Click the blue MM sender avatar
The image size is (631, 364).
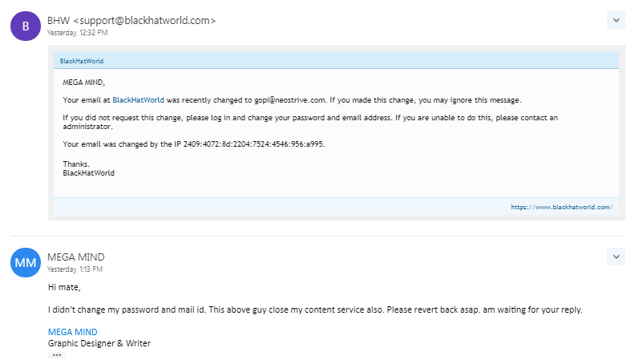click(x=26, y=263)
